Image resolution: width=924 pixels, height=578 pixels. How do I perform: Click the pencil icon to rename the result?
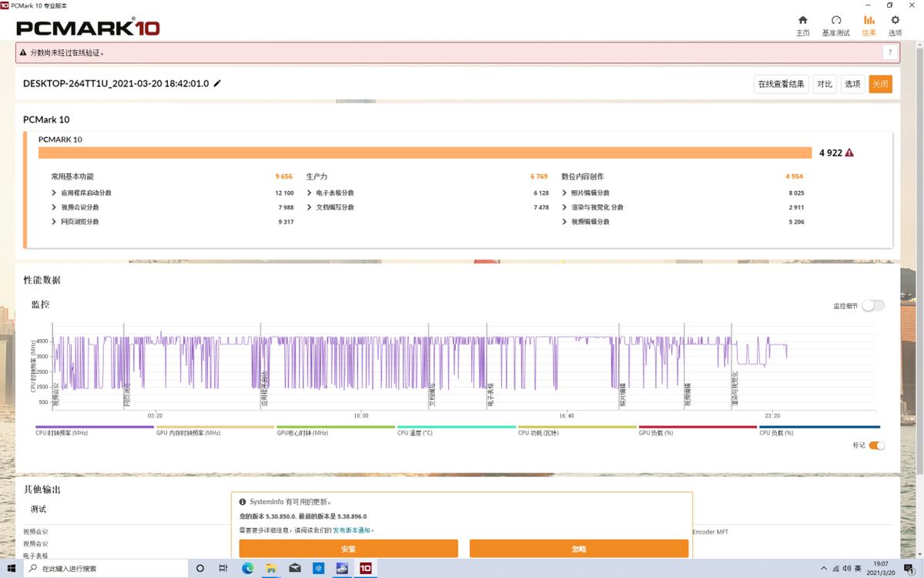[x=218, y=83]
